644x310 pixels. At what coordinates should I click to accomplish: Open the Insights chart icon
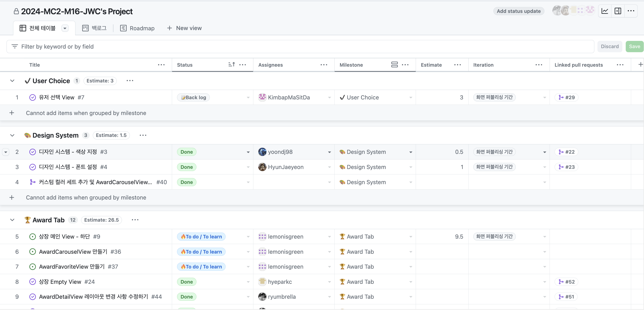tap(604, 11)
